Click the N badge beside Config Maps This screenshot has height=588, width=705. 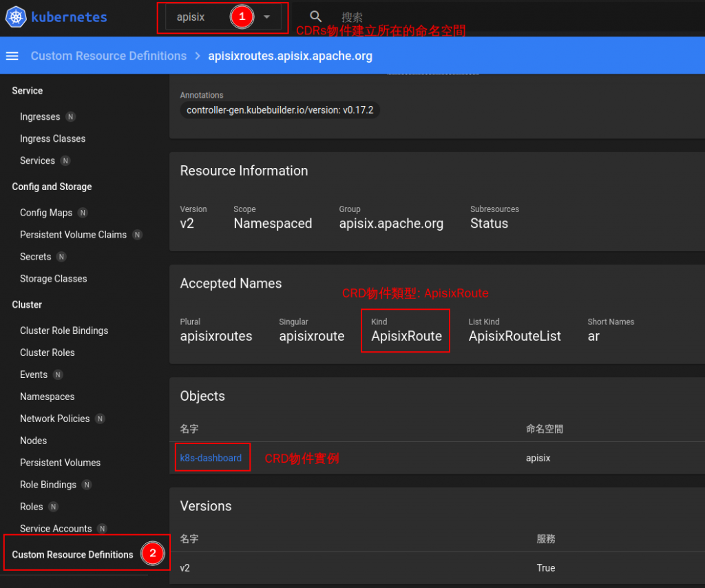(x=83, y=213)
